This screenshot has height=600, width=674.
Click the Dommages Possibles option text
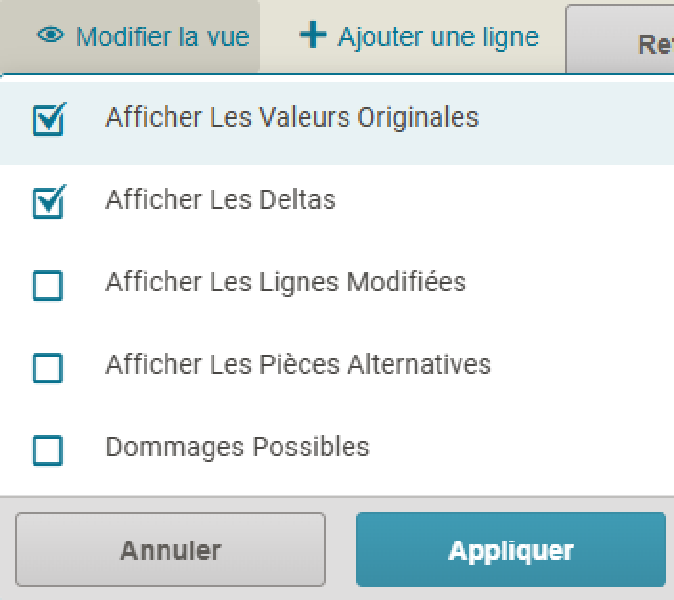click(237, 446)
